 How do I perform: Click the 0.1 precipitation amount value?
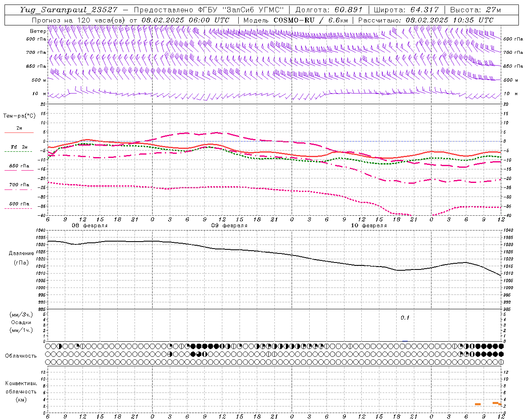pyautogui.click(x=405, y=318)
